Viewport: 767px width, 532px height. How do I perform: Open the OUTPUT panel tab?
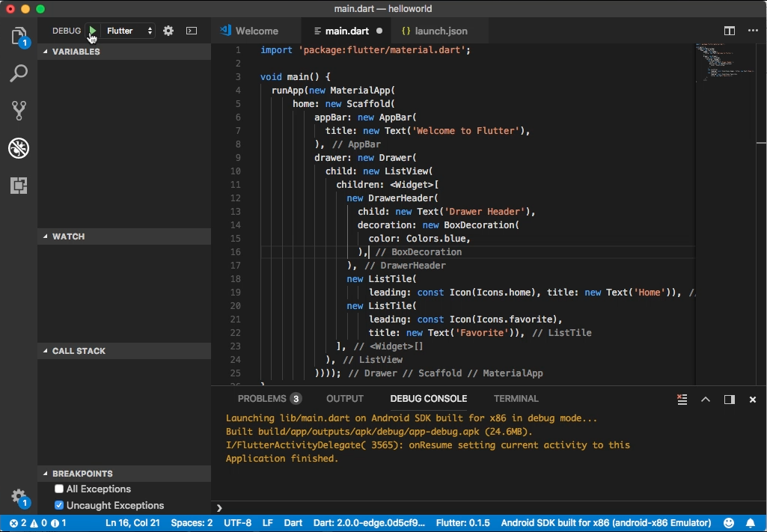(x=345, y=399)
